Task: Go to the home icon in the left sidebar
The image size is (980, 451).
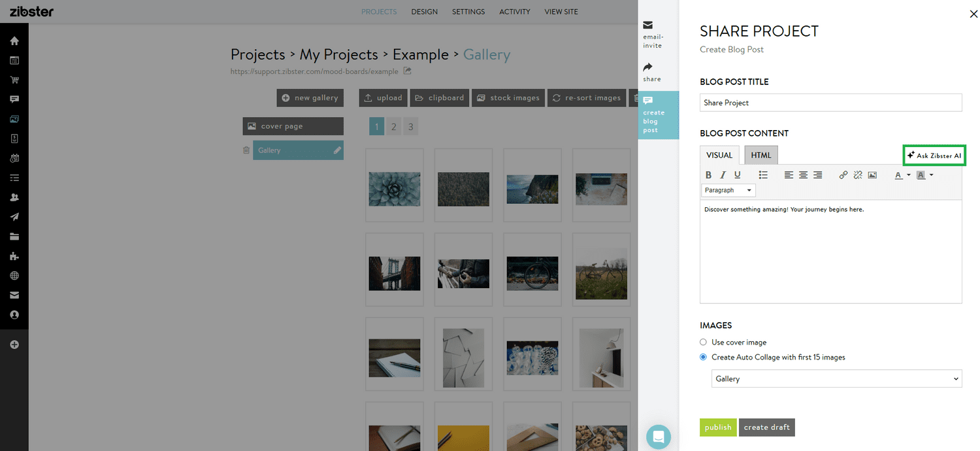Action: (14, 41)
